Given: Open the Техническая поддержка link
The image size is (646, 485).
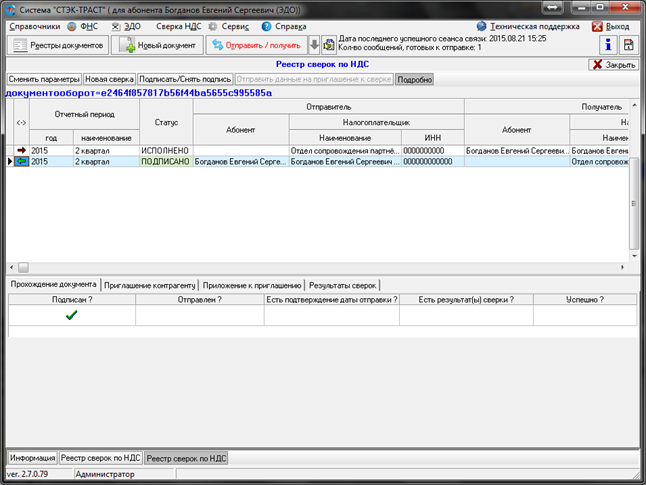Looking at the screenshot, I should [x=535, y=26].
